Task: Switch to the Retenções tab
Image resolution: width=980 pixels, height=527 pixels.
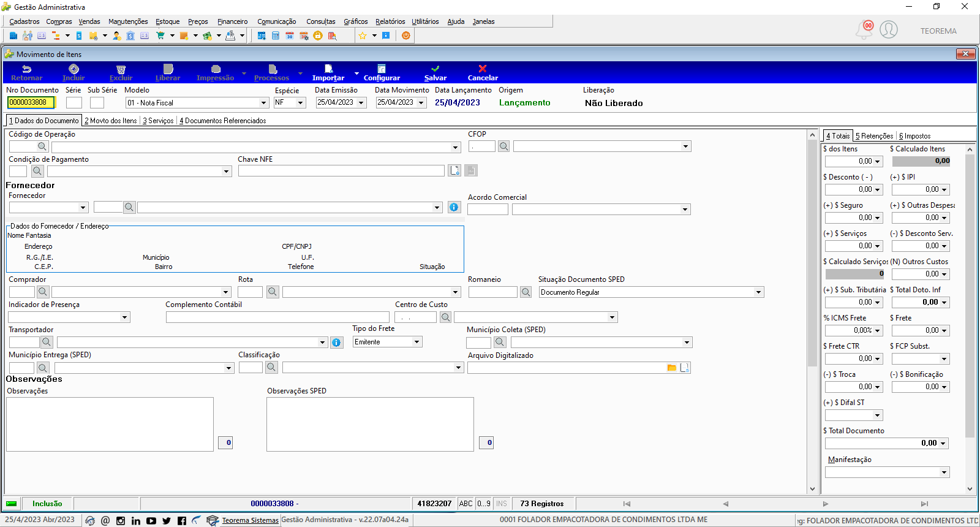Action: click(x=875, y=136)
